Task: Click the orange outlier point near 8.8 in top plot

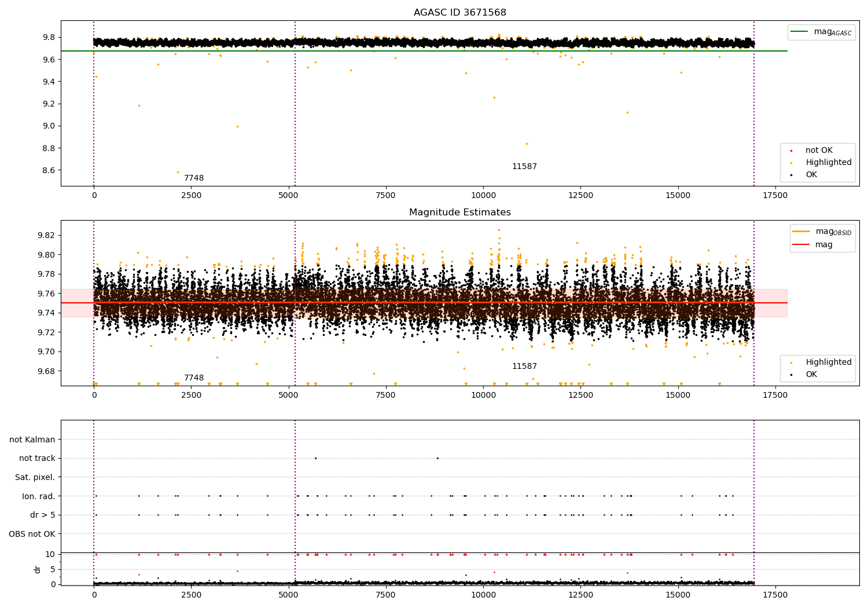Action: 527,144
